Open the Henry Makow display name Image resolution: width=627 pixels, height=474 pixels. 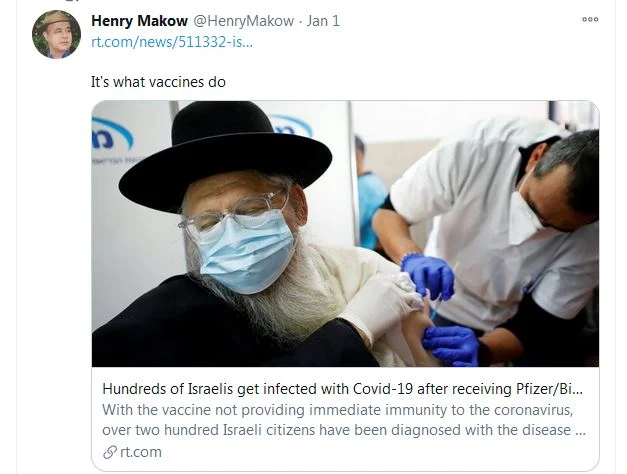(x=139, y=21)
